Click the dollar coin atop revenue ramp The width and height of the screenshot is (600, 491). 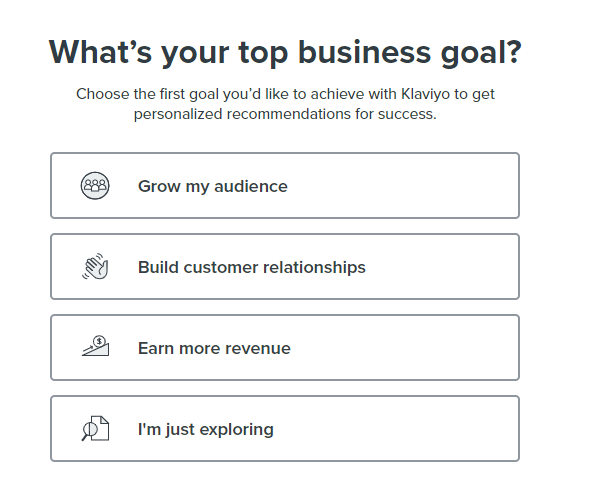point(99,341)
